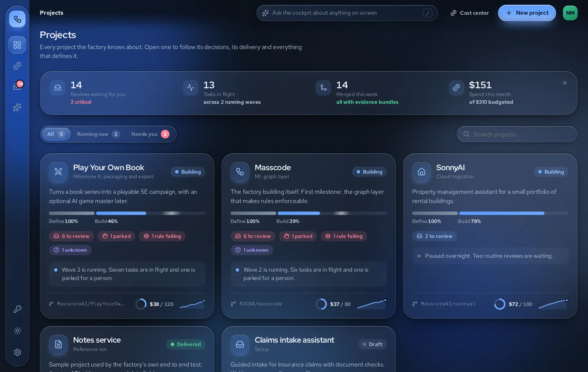
Task: Click the merged this week branch icon
Action: click(x=323, y=88)
